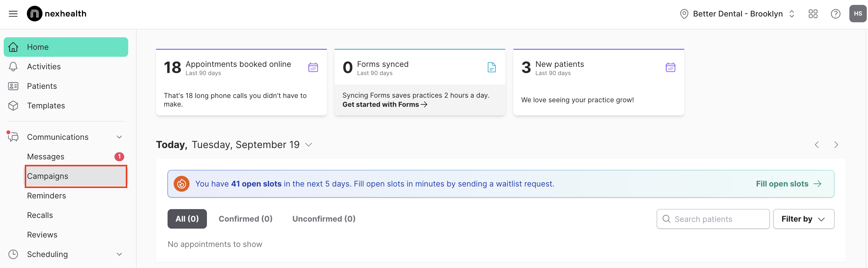The height and width of the screenshot is (268, 868).
Task: Click the next day arrow
Action: click(x=836, y=145)
